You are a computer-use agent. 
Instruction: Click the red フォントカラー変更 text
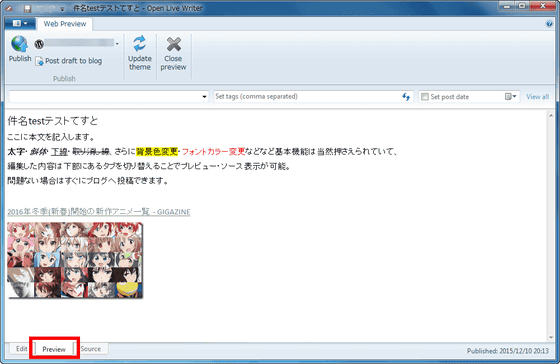214,151
